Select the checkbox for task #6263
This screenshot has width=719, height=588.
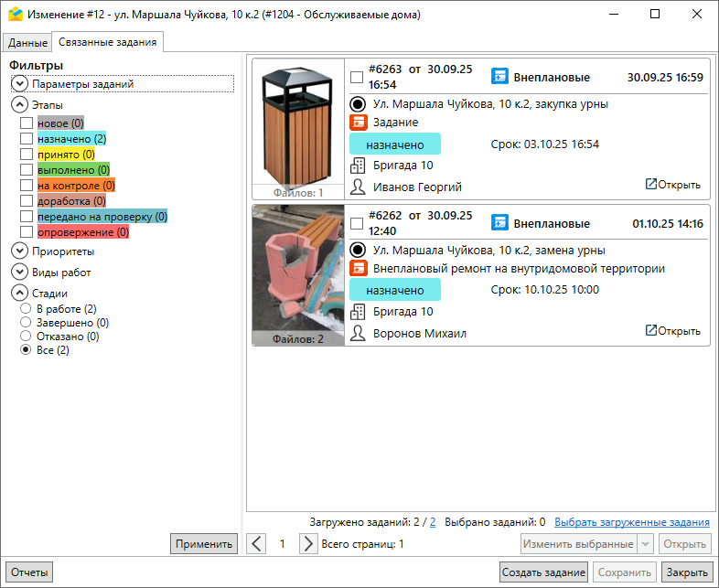pyautogui.click(x=357, y=78)
